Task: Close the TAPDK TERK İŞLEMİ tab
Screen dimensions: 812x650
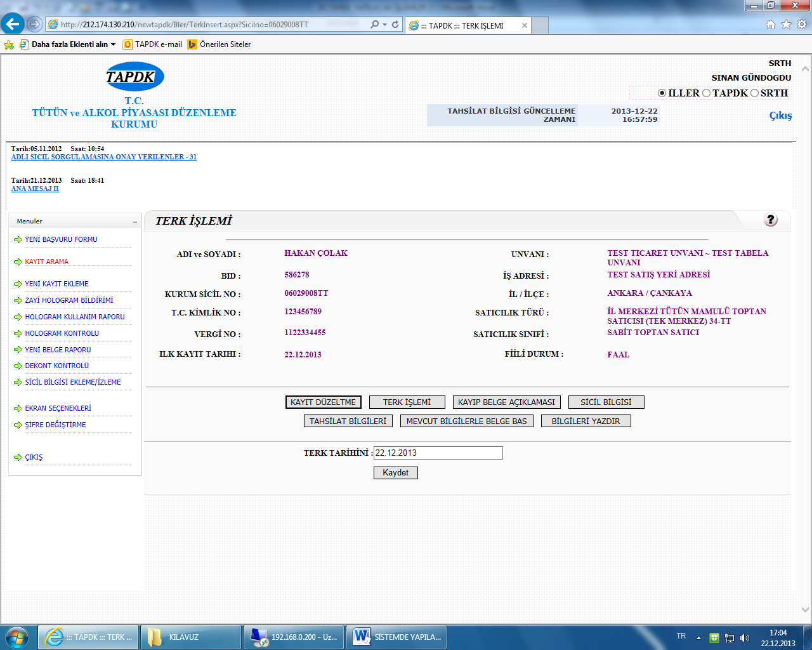Action: (x=525, y=25)
